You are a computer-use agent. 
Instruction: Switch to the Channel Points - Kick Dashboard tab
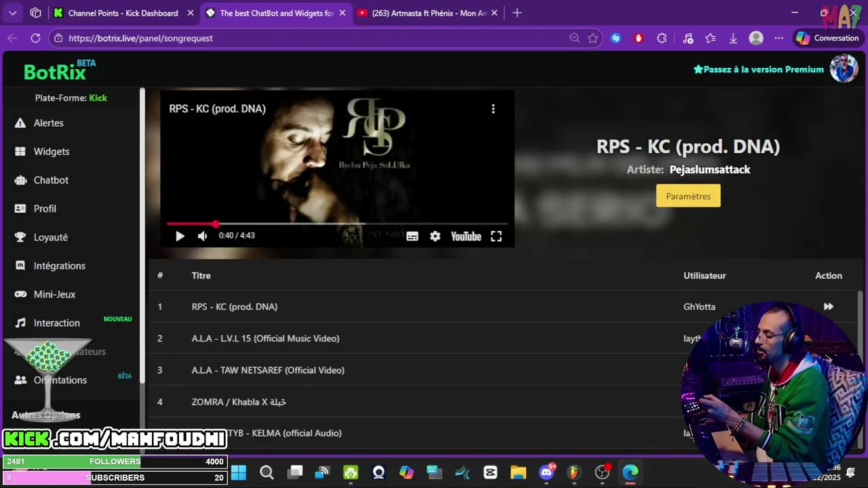[x=124, y=13]
